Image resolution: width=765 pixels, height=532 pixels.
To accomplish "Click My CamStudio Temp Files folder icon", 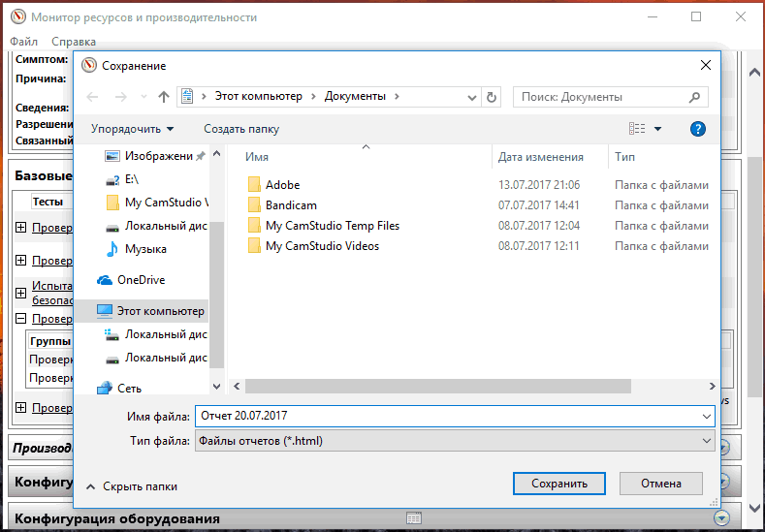I will click(254, 226).
